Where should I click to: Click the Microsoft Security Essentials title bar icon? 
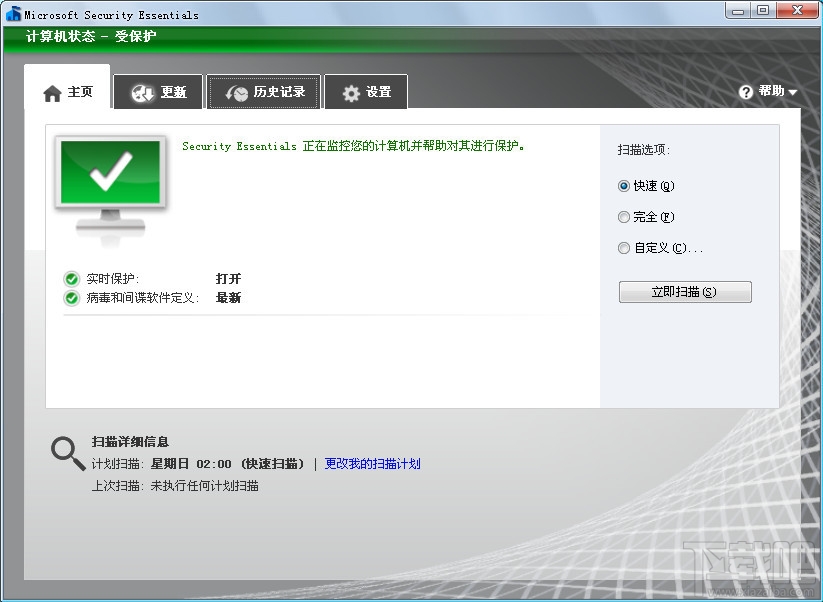13,14
